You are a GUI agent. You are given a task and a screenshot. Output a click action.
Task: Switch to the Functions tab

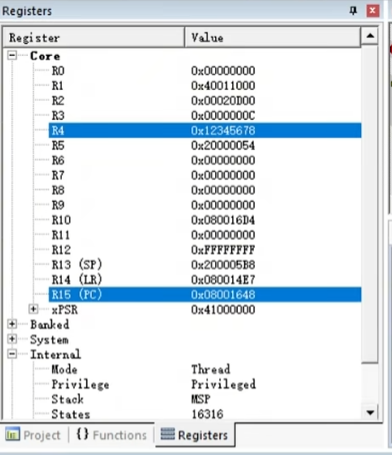tap(111, 435)
